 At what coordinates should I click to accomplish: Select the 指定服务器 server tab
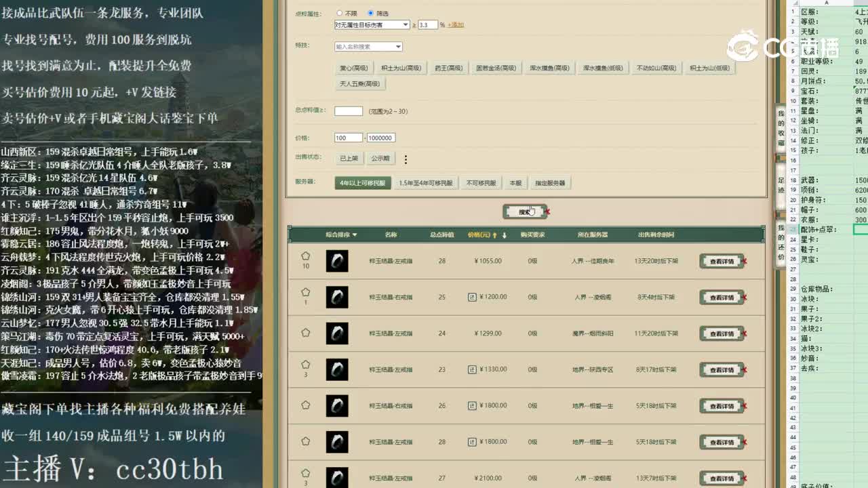(550, 183)
